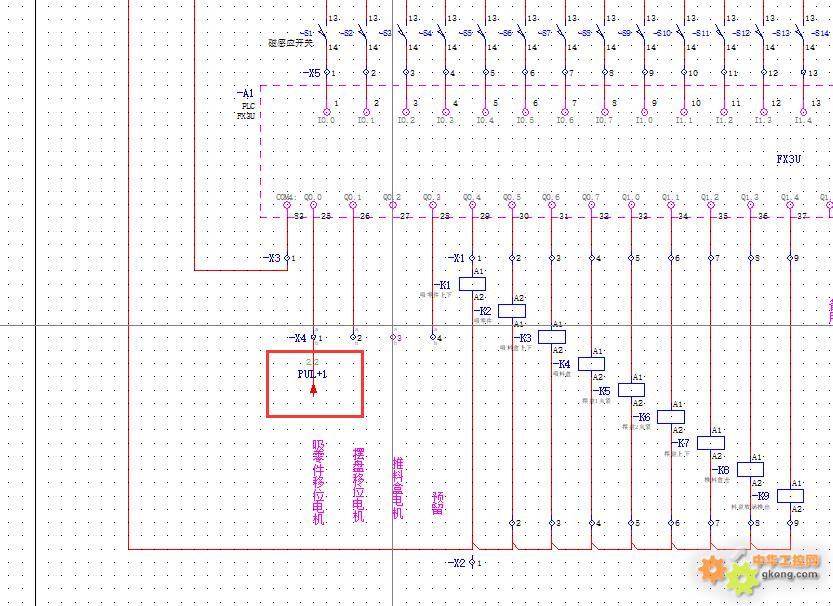This screenshot has width=833, height=606.
Task: Select the vertical 推料盒电机 label
Action: [398, 488]
